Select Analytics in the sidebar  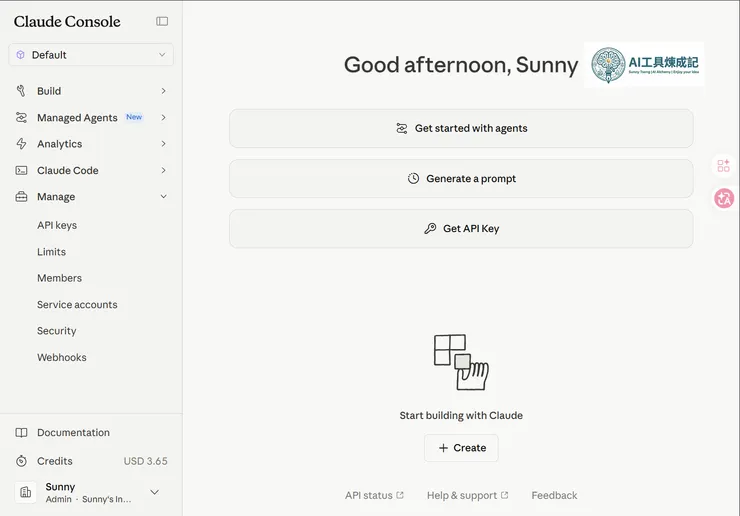[59, 144]
